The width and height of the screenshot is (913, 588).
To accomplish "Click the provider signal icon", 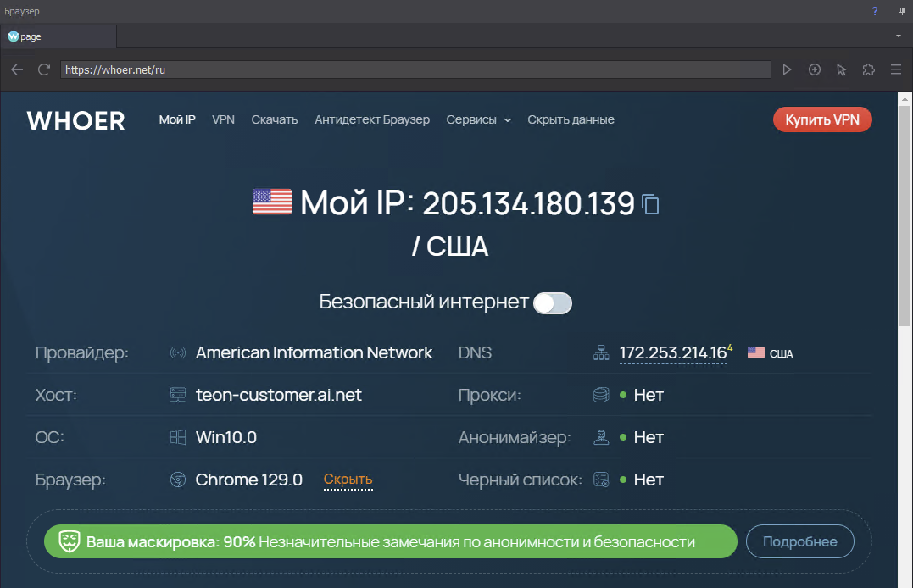I will 177,352.
